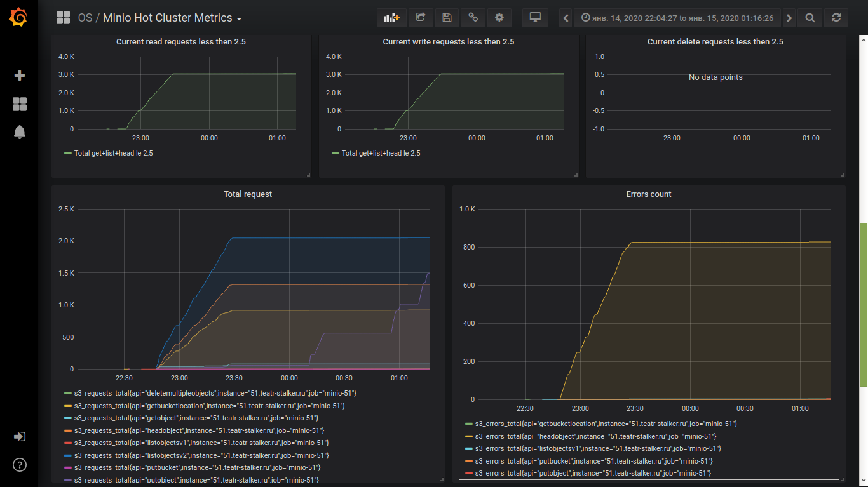Viewport: 868px width, 487px height.
Task: Open dashboard settings gear icon
Action: (499, 18)
